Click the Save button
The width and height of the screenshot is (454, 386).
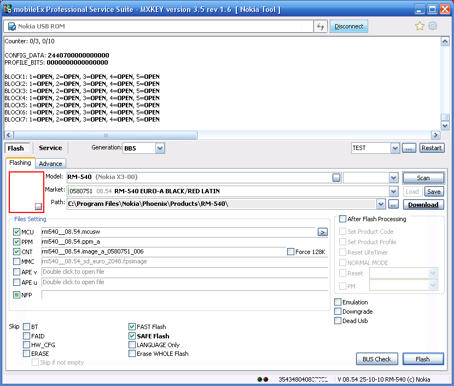tap(434, 192)
